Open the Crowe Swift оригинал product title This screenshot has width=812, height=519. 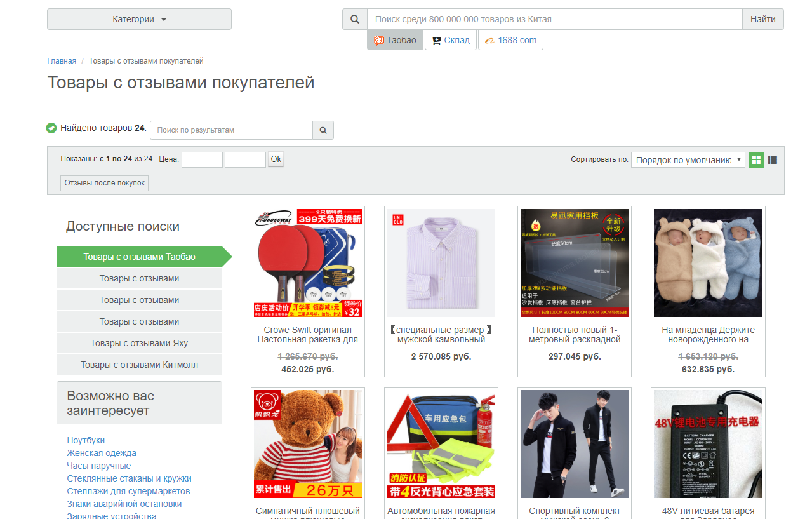[308, 335]
